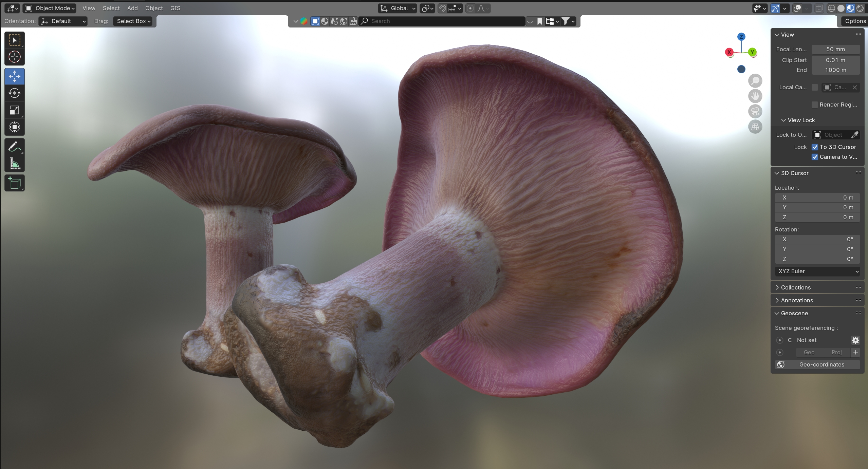The height and width of the screenshot is (469, 868).
Task: Toggle camera view navigation icon
Action: tap(755, 111)
